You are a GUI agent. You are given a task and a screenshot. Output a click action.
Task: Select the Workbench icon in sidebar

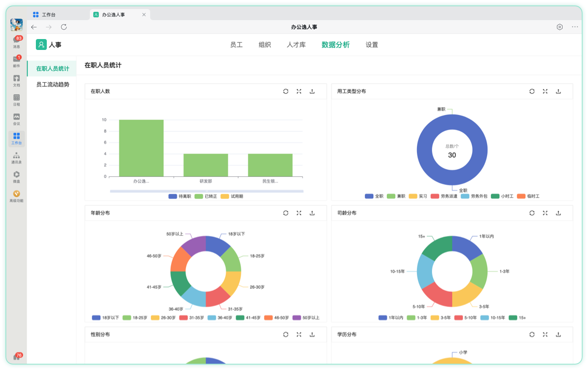point(17,138)
